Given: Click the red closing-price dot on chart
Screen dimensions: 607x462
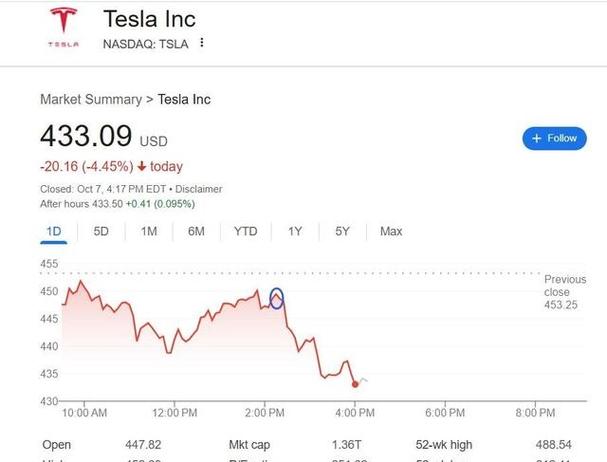Looking at the screenshot, I should (x=356, y=384).
